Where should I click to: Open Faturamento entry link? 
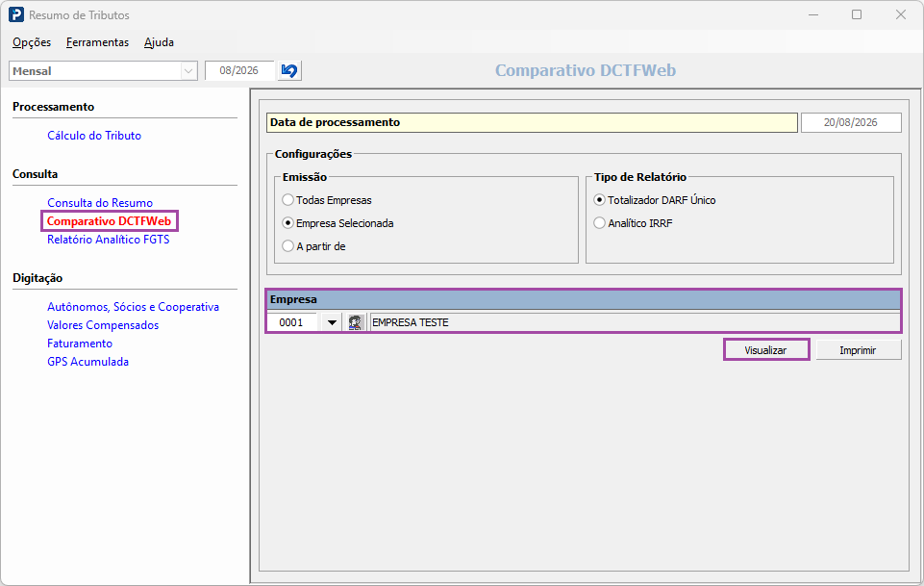pyautogui.click(x=80, y=344)
